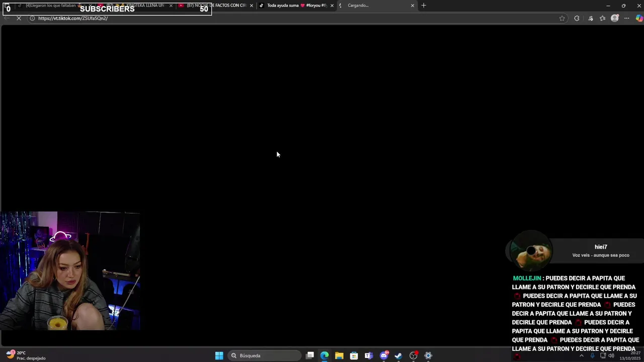Switch to 'NOCHE DE FACTOS CON' YouTube tab
644x362 pixels.
216,6
